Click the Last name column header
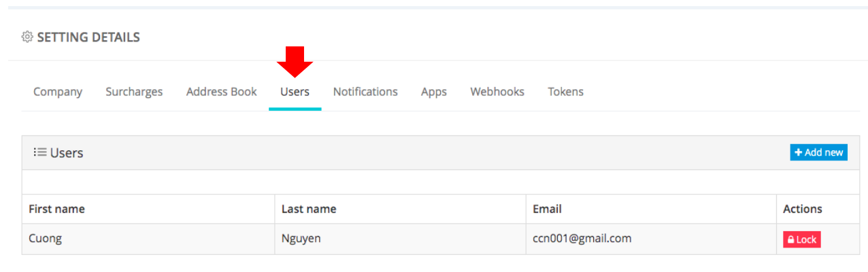Viewport: 868px width, 272px height. [x=309, y=209]
